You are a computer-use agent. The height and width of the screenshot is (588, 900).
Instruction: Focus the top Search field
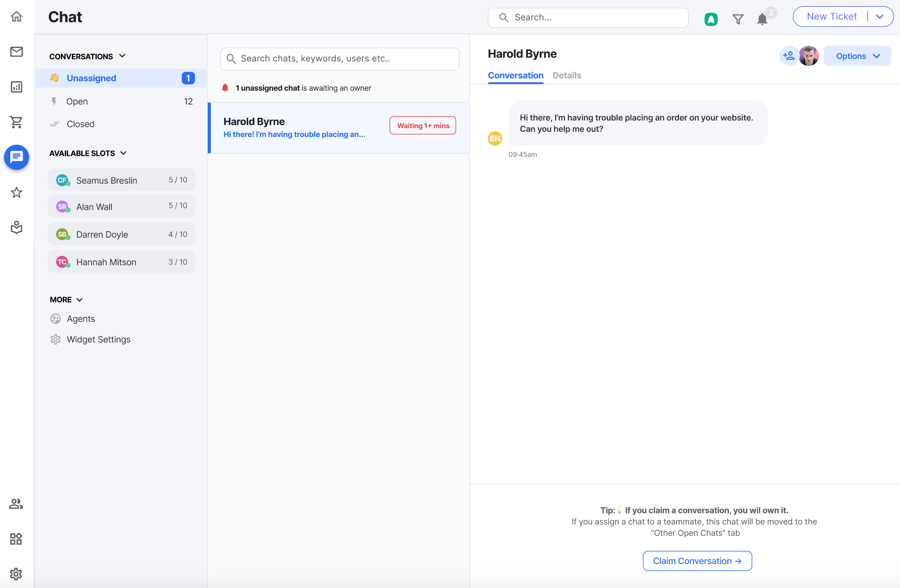pos(588,18)
